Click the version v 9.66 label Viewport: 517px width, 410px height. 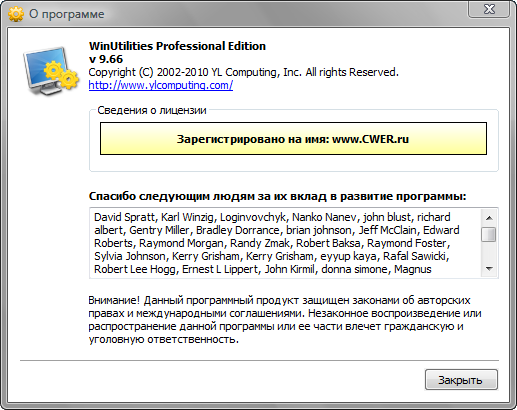106,59
